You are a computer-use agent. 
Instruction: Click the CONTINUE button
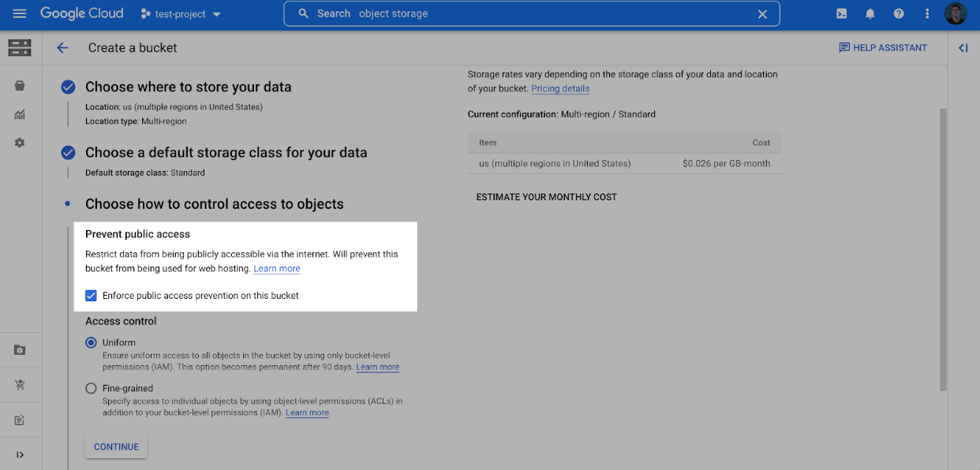tap(116, 446)
